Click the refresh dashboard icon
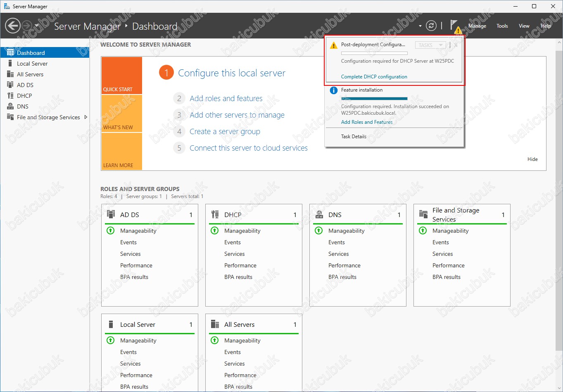This screenshot has width=563, height=392. (431, 26)
